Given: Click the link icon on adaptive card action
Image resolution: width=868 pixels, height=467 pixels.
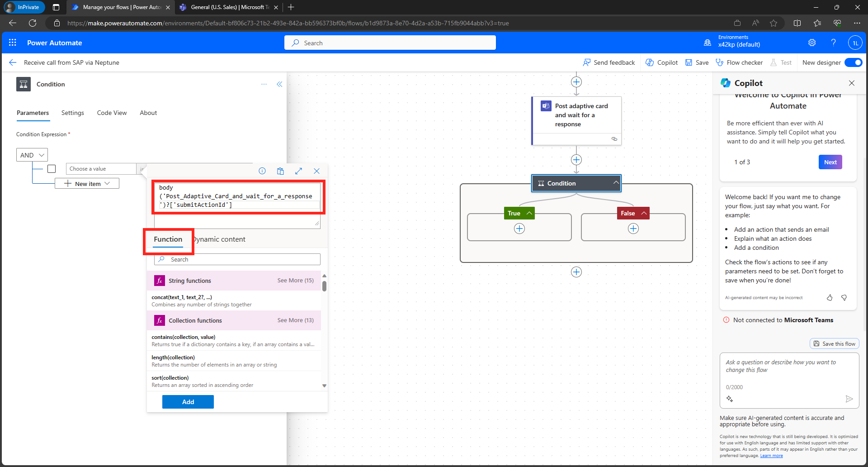Looking at the screenshot, I should [614, 139].
